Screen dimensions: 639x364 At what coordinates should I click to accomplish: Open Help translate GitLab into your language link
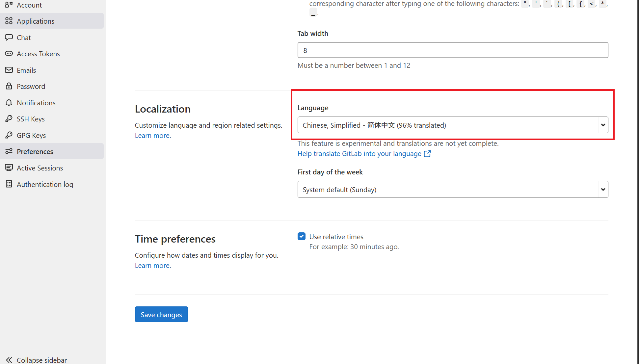(359, 154)
